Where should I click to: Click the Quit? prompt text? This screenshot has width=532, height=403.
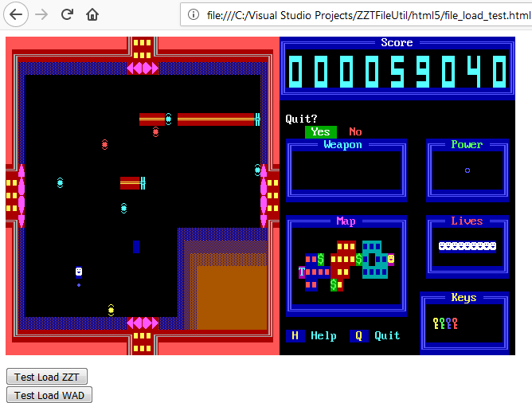pyautogui.click(x=301, y=119)
